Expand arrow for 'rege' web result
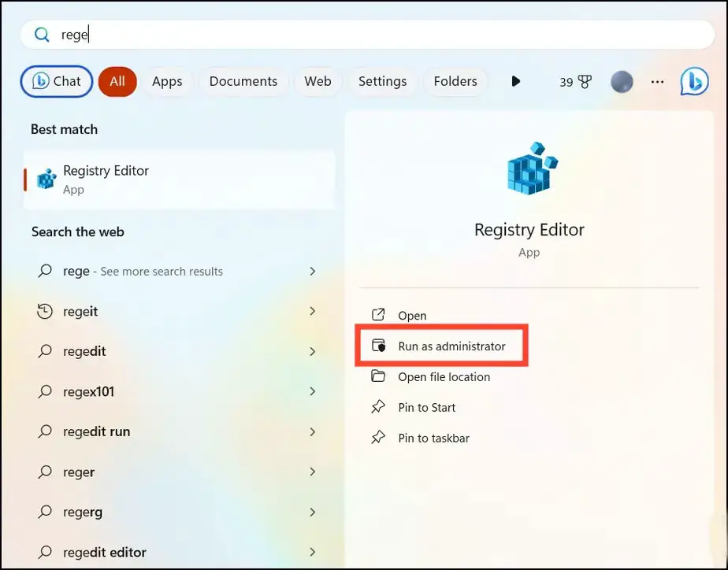This screenshot has width=728, height=570. click(x=313, y=272)
